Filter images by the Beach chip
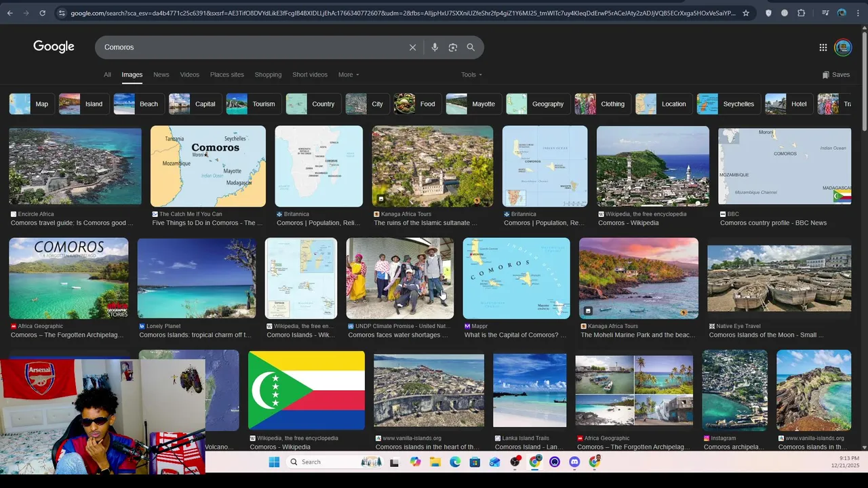Viewport: 868px width, 488px height. 139,104
